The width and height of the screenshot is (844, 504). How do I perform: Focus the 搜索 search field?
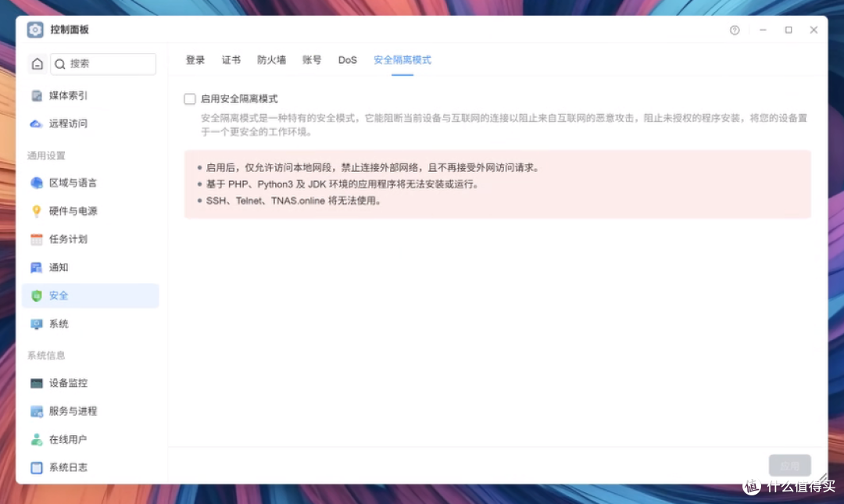103,63
